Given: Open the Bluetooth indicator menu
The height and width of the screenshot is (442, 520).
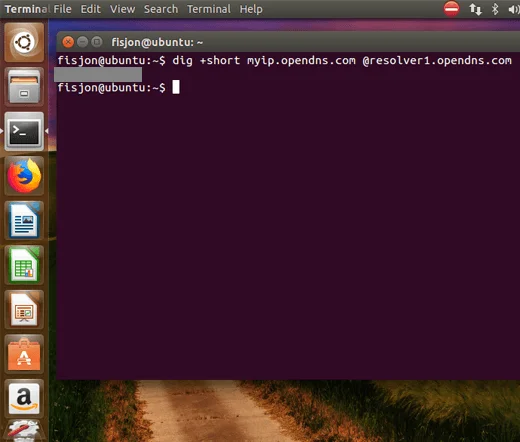Looking at the screenshot, I should (495, 9).
